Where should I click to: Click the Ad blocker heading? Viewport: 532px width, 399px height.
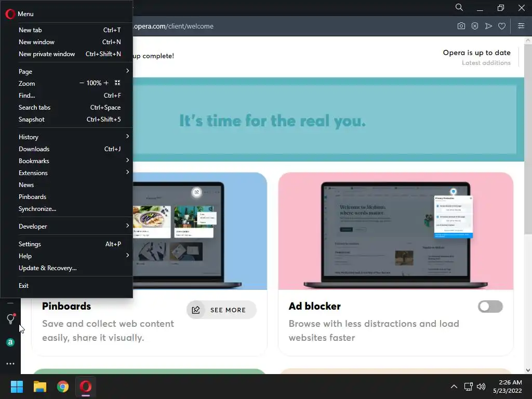click(x=314, y=306)
